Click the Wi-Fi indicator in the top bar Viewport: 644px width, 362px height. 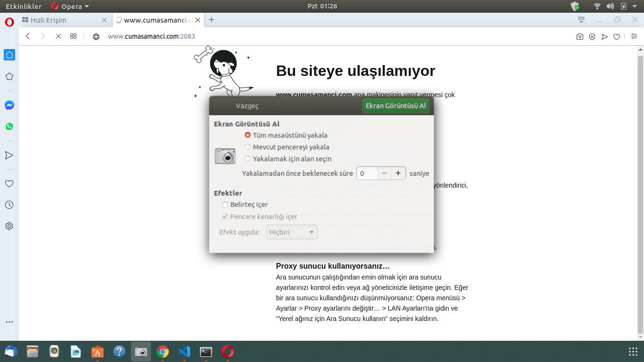pos(597,6)
